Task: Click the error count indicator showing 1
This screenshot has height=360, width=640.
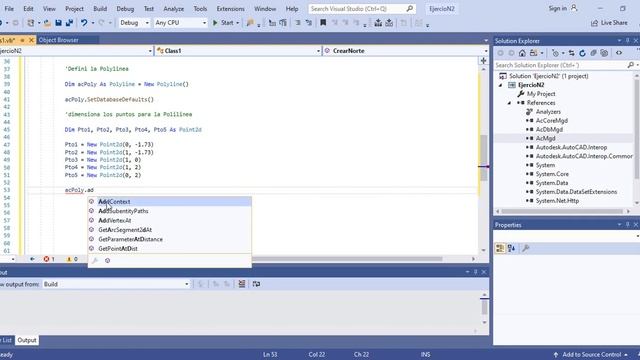Action: pyautogui.click(x=49, y=259)
